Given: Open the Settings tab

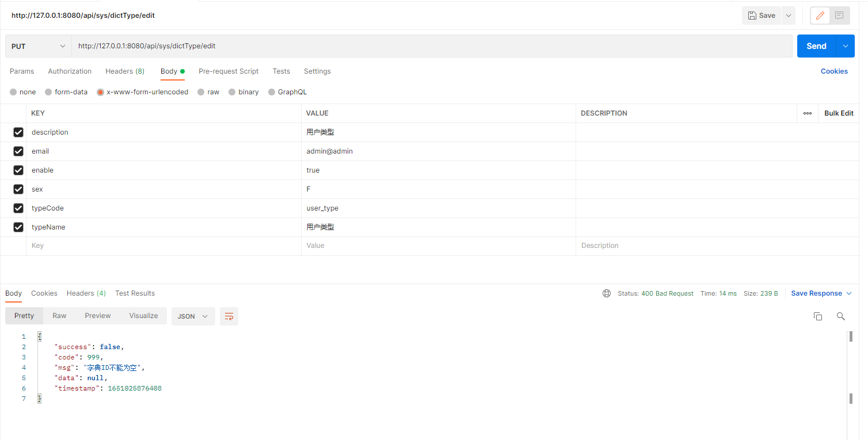Looking at the screenshot, I should click(317, 71).
